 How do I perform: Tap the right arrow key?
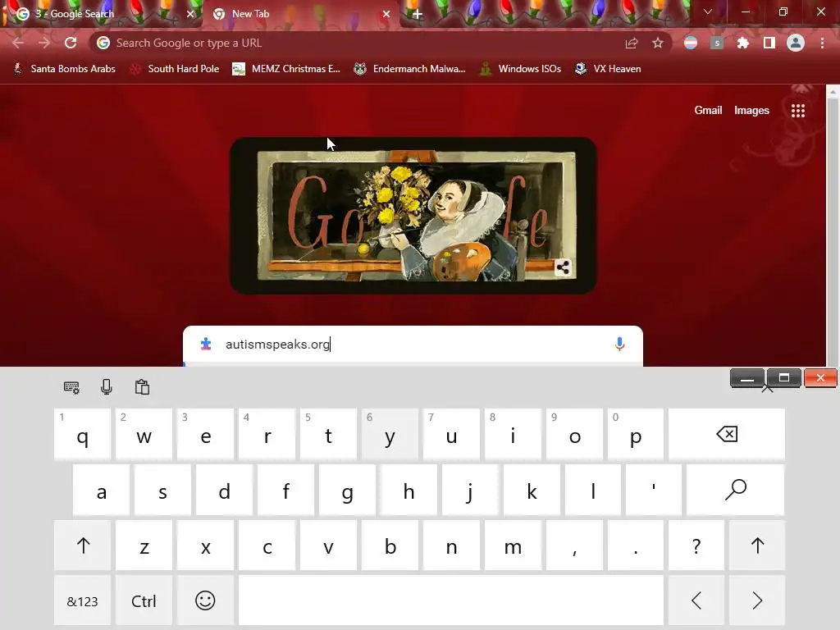point(757,600)
